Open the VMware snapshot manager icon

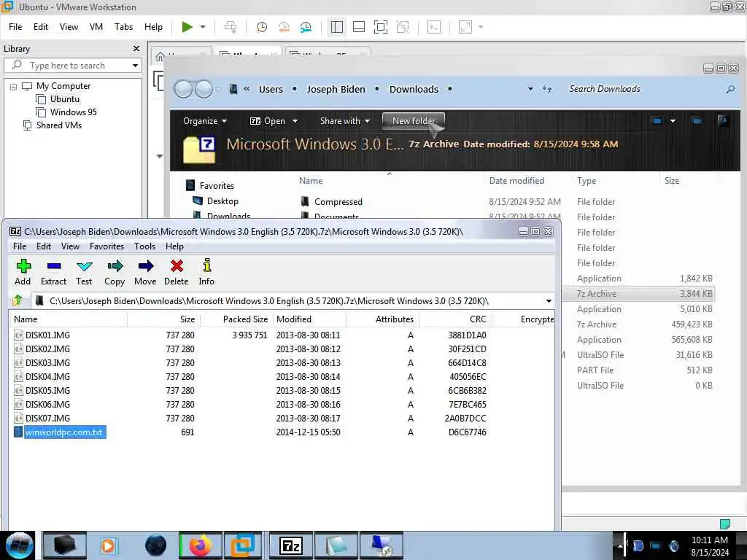pos(306,27)
